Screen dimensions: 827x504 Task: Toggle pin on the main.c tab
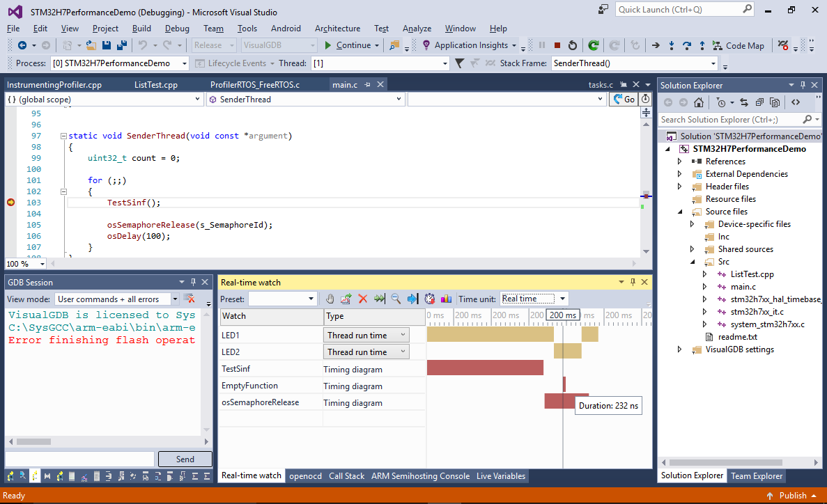coord(368,84)
